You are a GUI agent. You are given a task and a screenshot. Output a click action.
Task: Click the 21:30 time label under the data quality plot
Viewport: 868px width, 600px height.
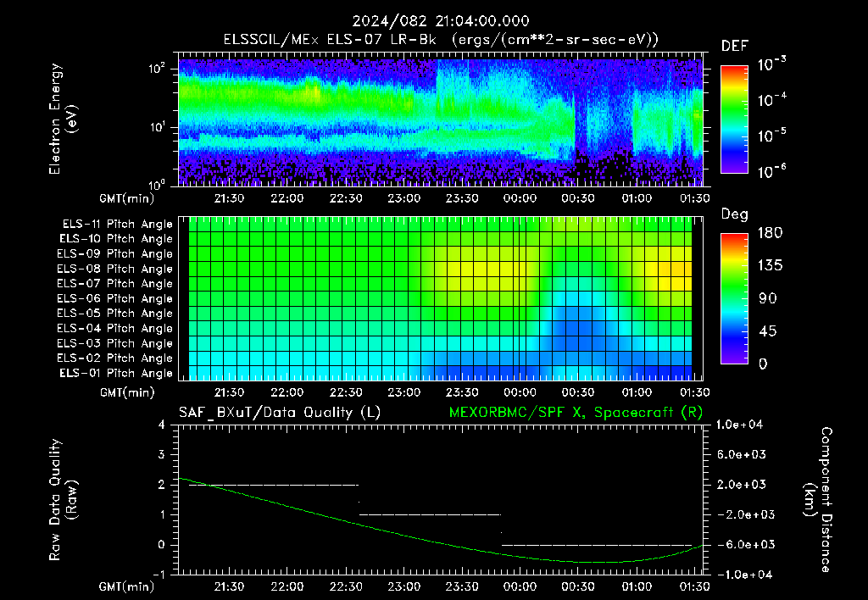(229, 586)
